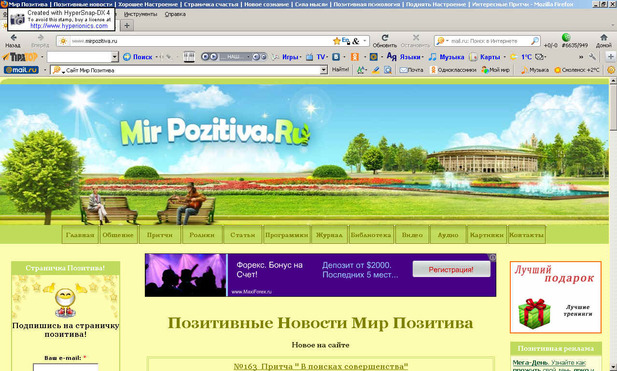Click the Ваш e-mail input field
This screenshot has width=617, height=371.
tap(65, 367)
